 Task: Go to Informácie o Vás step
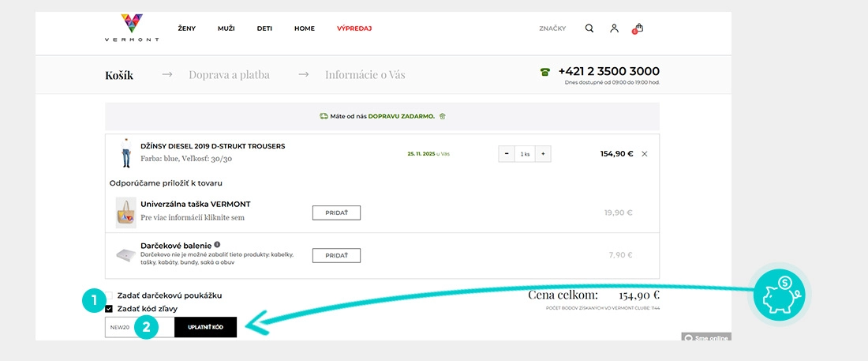[x=365, y=74]
